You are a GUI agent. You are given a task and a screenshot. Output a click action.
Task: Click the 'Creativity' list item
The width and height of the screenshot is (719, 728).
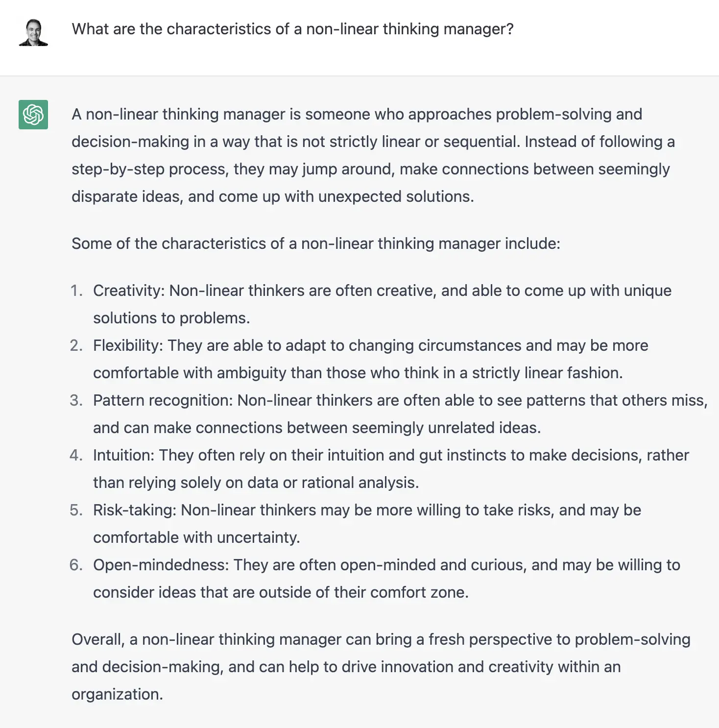point(382,304)
